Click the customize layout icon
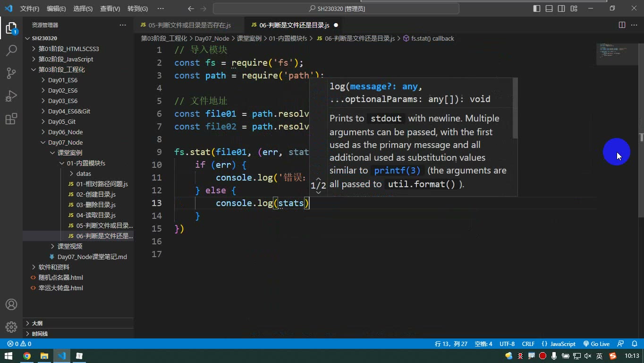This screenshot has width=644, height=363. (574, 9)
